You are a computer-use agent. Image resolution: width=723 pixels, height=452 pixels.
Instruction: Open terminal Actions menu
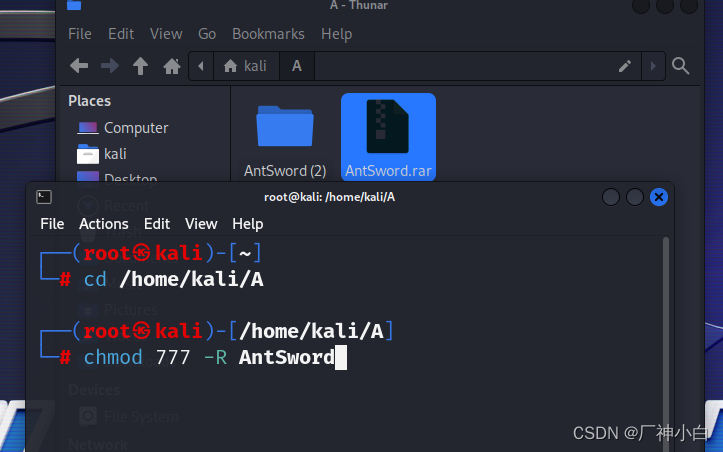pyautogui.click(x=104, y=224)
